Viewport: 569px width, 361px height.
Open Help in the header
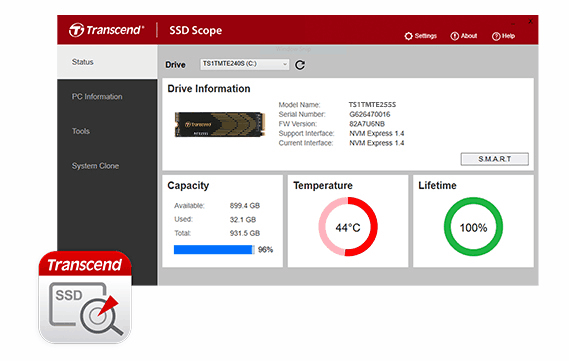coord(503,36)
